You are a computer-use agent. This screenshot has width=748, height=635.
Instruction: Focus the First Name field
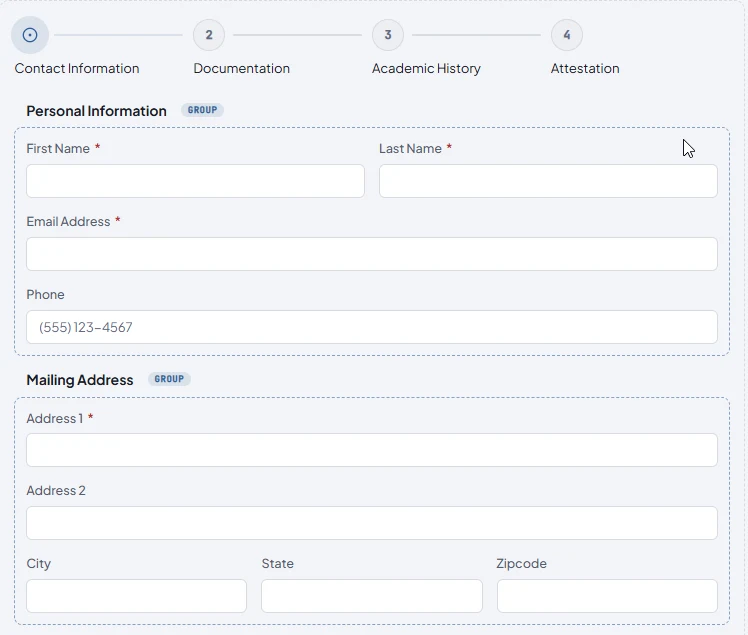point(196,181)
